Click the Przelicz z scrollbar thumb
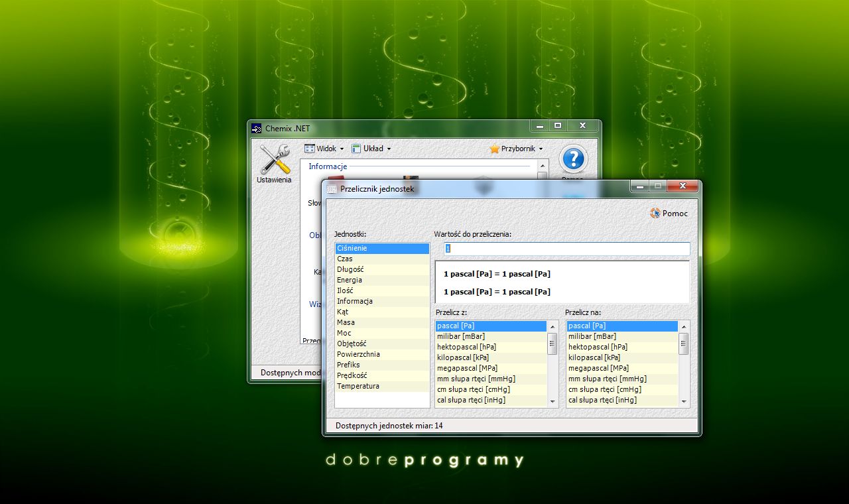This screenshot has width=849, height=504. (x=553, y=344)
